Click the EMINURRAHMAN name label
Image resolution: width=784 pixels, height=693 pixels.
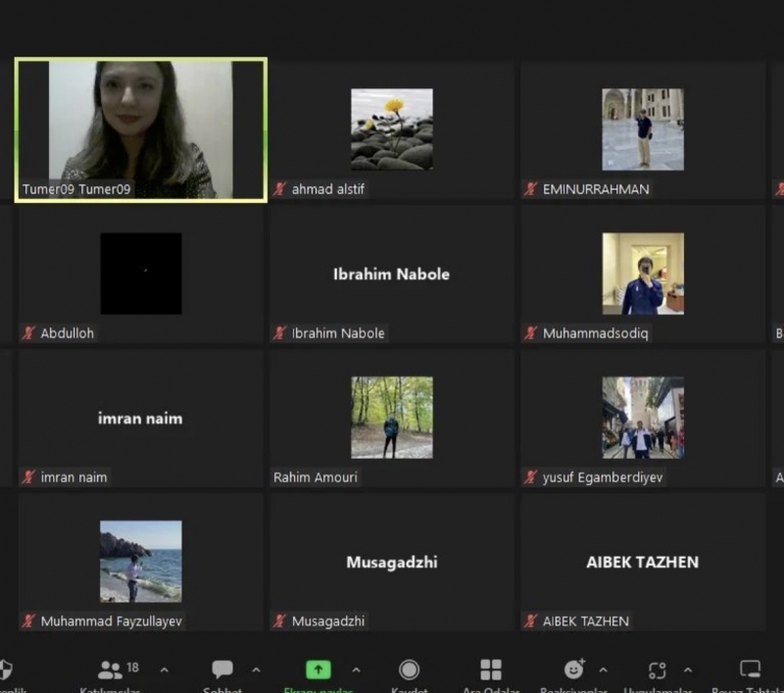[x=596, y=189]
